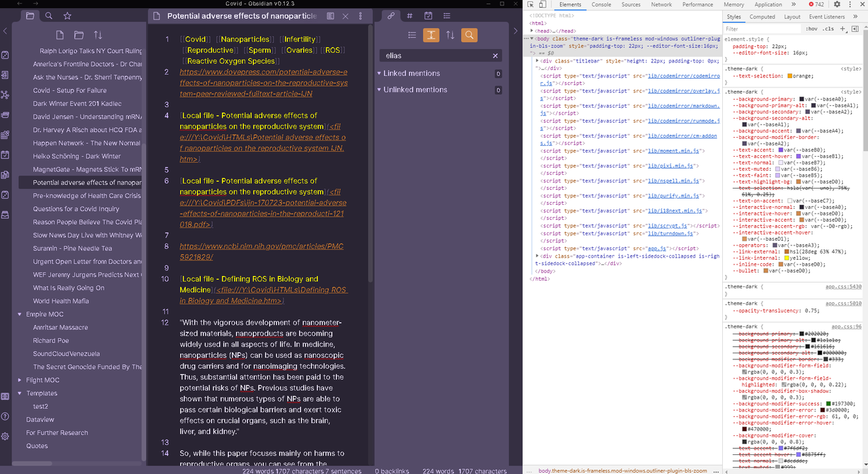The image size is (868, 474).
Task: Switch note to preview mode icon
Action: coord(330,16)
